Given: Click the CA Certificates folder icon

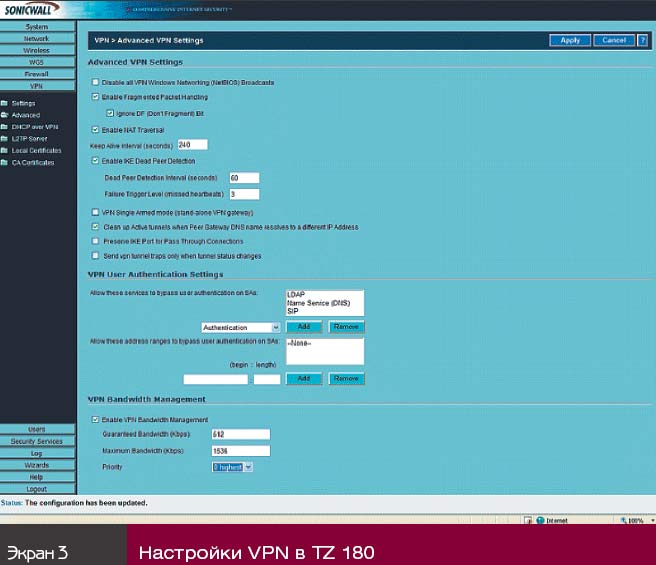Looking at the screenshot, I should pyautogui.click(x=5, y=162).
